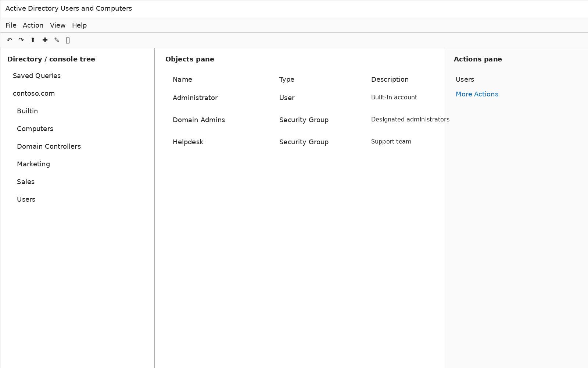588x368 pixels.
Task: Select the Marketing OU
Action: click(x=33, y=164)
